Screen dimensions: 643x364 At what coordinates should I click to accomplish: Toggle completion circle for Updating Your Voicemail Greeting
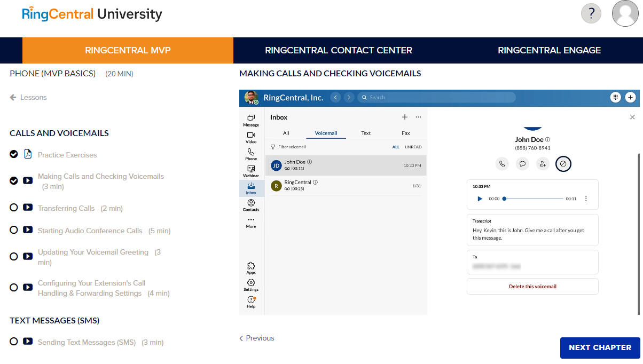(14, 256)
